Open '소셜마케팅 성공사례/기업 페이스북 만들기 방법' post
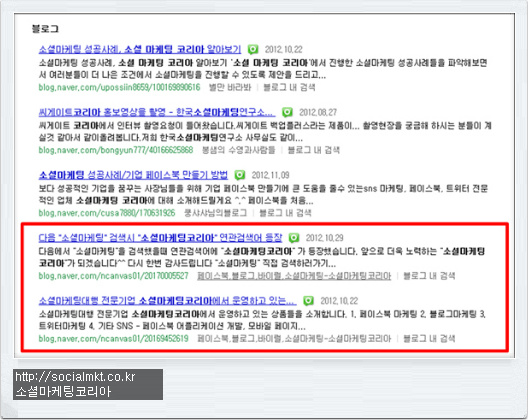 click(133, 175)
